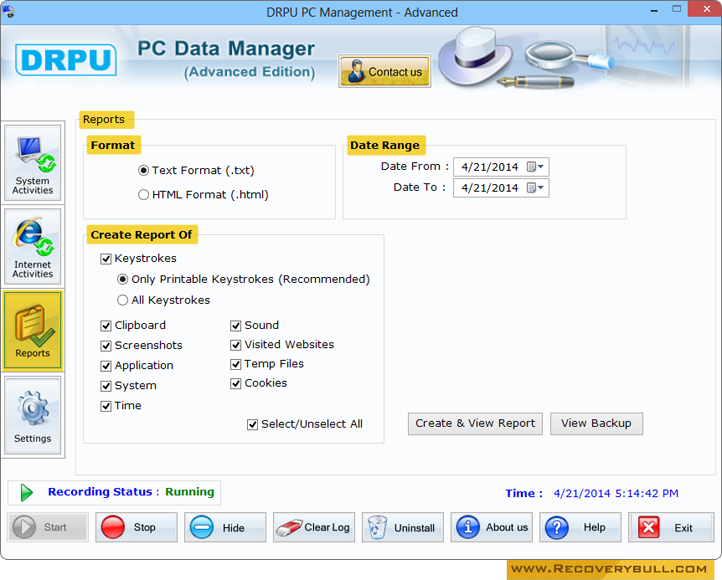Click the Clear Log eraser icon
This screenshot has height=580, width=722.
tap(289, 528)
